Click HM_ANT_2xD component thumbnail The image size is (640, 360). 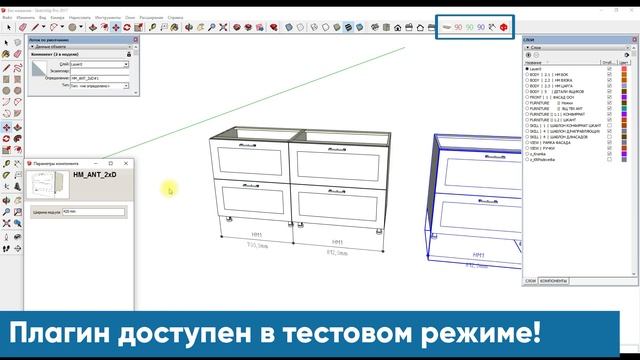coord(48,184)
